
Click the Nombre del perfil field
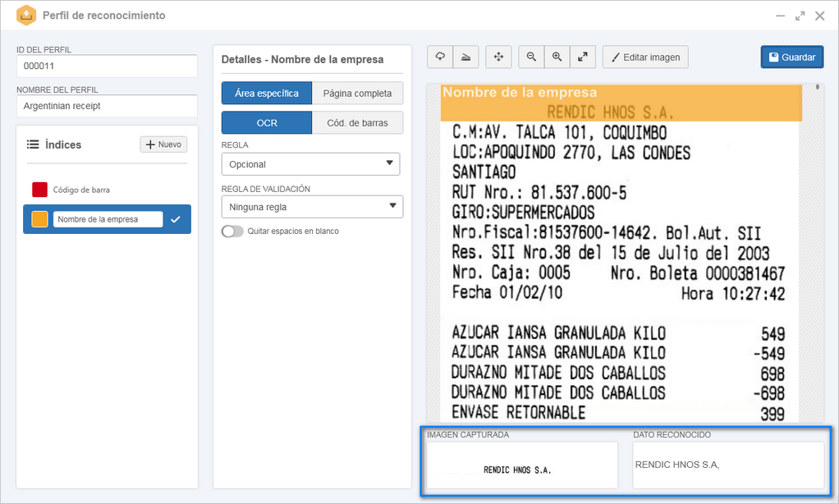[107, 106]
